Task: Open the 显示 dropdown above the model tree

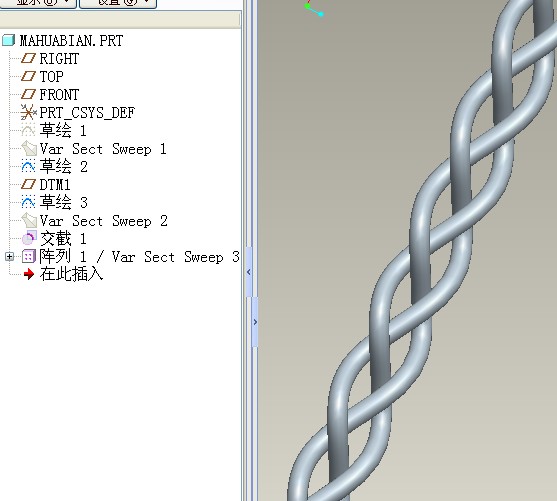Action: click(x=38, y=3)
